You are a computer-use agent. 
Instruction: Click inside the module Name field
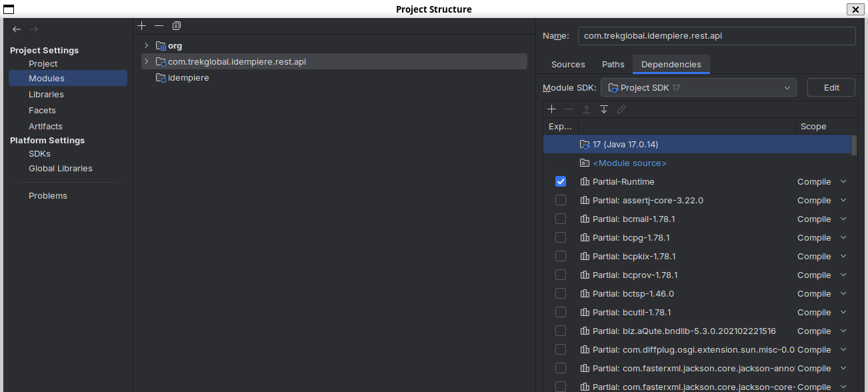coord(717,35)
